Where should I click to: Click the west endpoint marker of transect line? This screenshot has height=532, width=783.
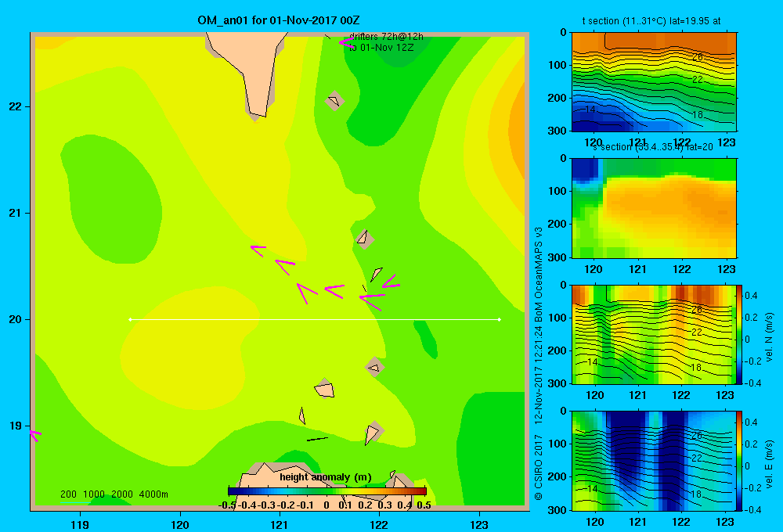130,319
